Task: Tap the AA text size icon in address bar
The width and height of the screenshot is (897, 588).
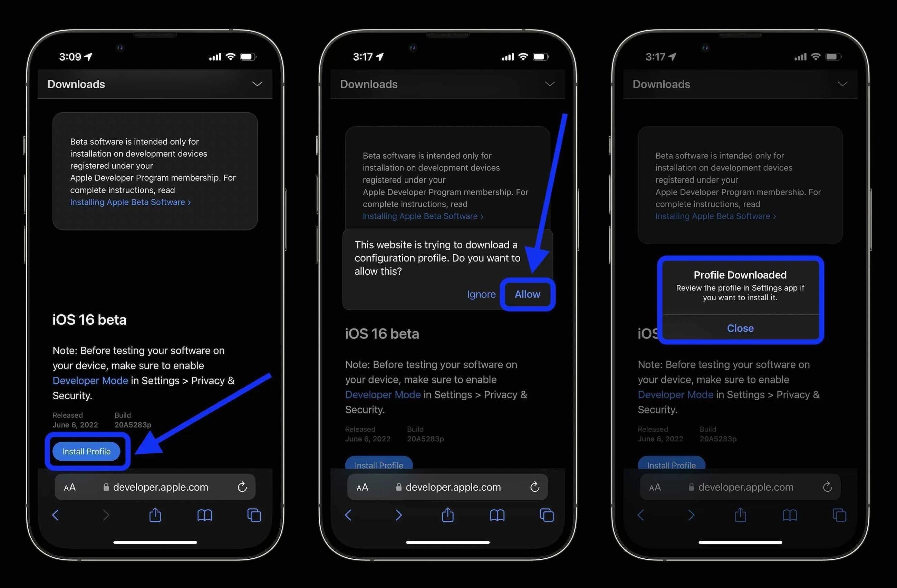Action: (70, 487)
